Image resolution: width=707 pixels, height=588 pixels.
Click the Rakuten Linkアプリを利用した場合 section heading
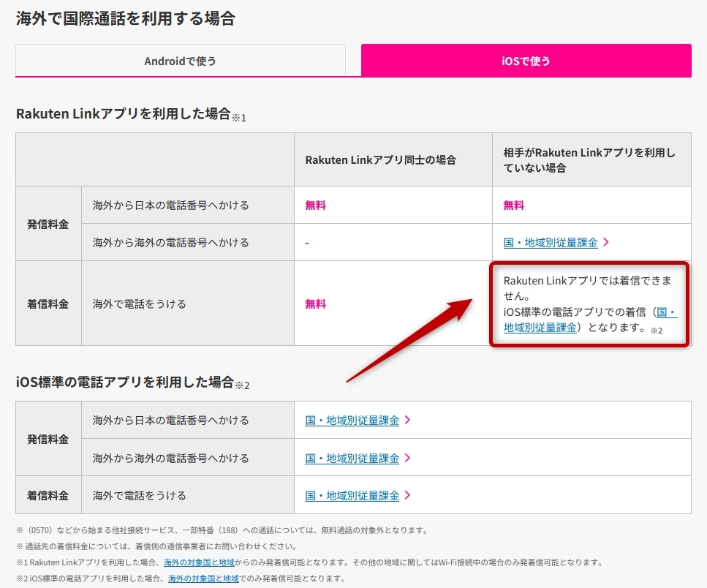point(123,113)
